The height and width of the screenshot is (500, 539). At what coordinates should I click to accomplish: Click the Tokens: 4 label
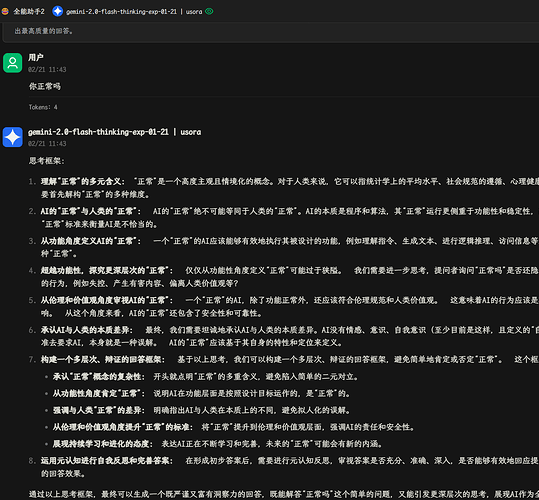click(x=43, y=107)
